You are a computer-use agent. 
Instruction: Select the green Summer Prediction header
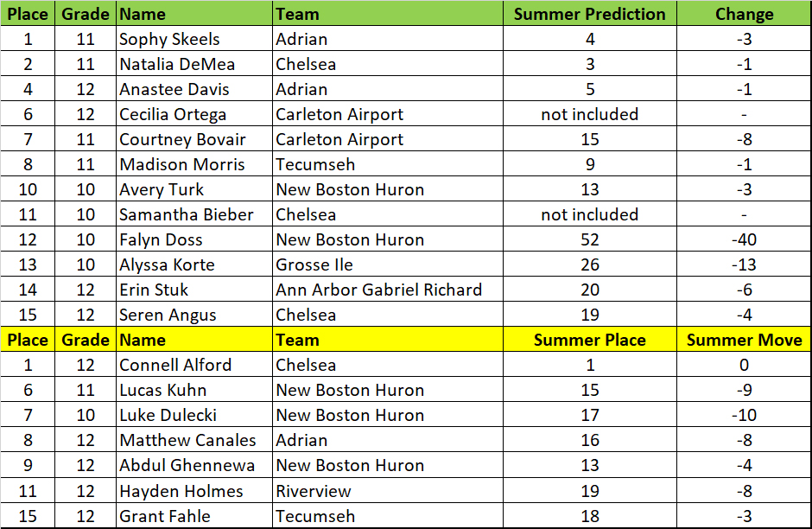coord(589,14)
